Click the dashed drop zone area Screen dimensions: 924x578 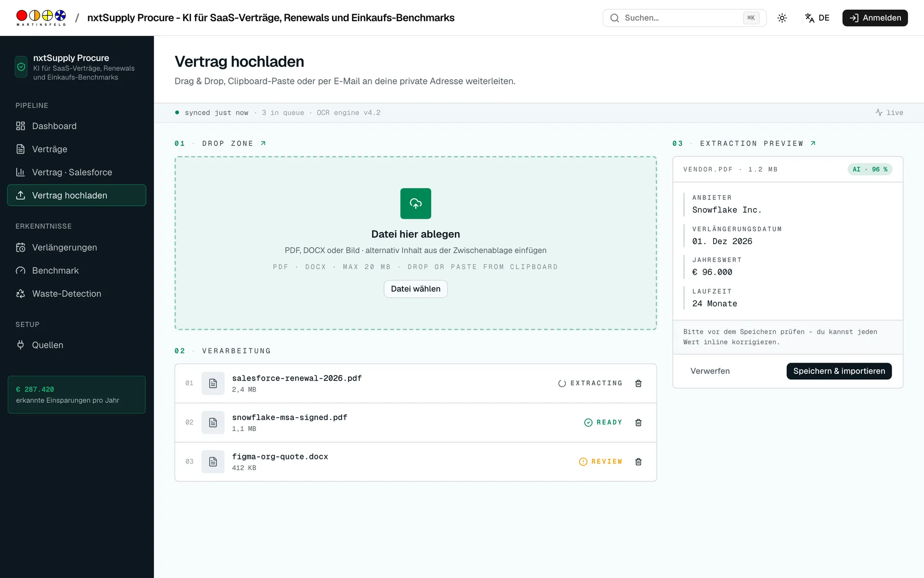coord(415,243)
